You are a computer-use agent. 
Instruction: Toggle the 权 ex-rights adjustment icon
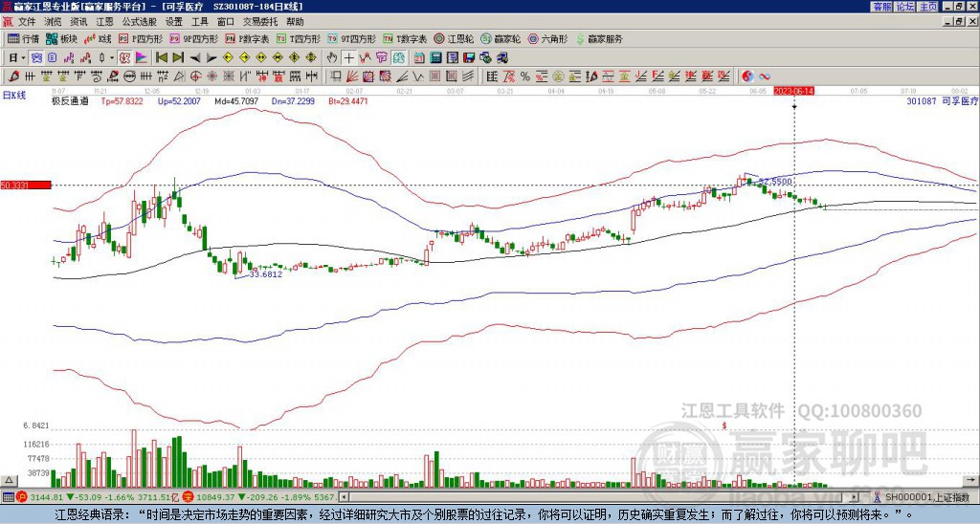coord(124,57)
